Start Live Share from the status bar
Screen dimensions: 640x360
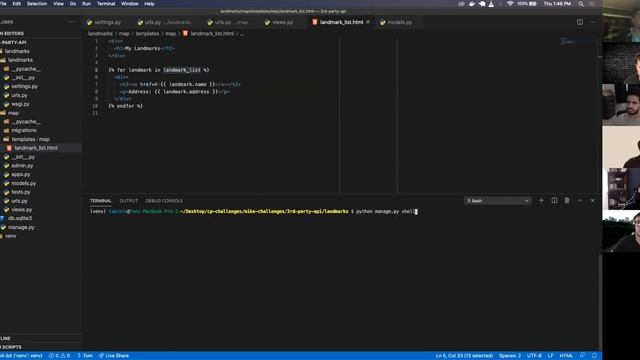pyautogui.click(x=114, y=356)
